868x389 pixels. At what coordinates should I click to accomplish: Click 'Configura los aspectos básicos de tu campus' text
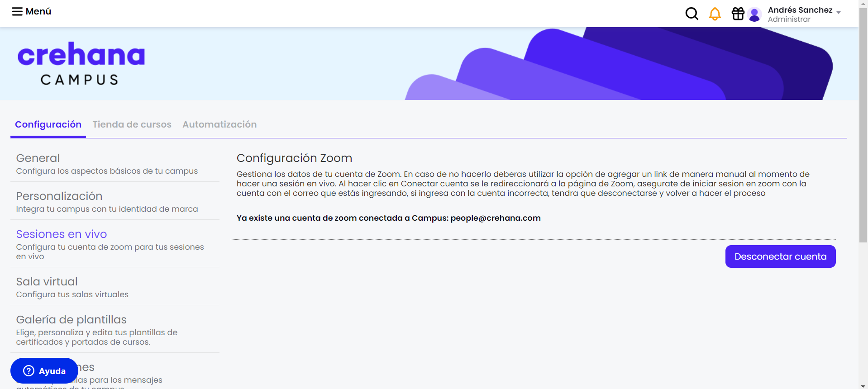pyautogui.click(x=107, y=171)
